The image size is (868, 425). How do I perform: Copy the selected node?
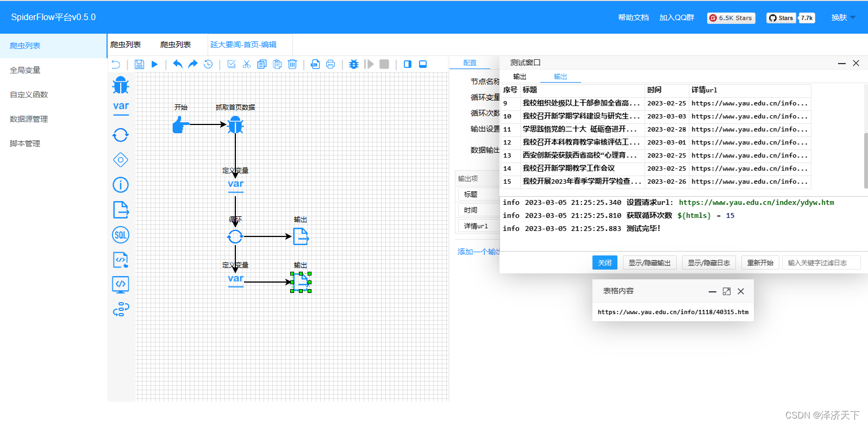click(262, 64)
